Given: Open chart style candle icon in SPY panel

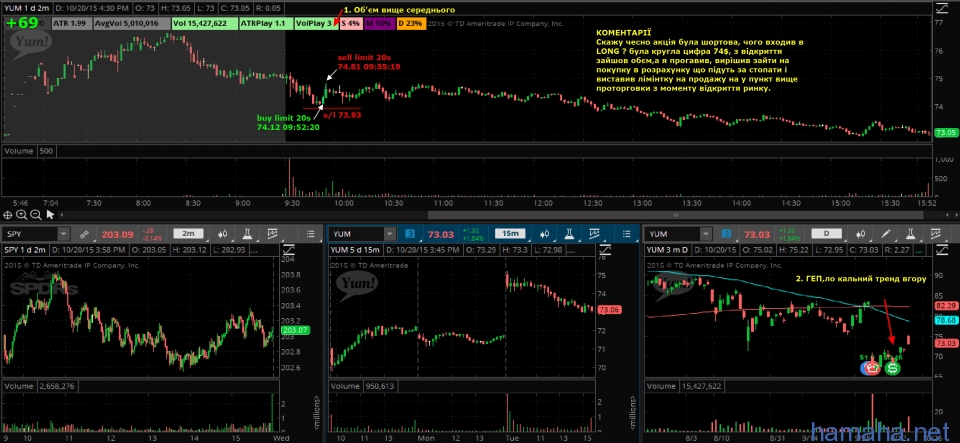Looking at the screenshot, I should click(224, 234).
